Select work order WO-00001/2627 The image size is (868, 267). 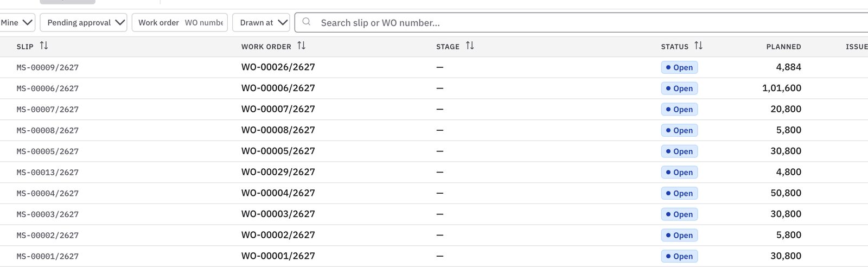click(x=278, y=256)
